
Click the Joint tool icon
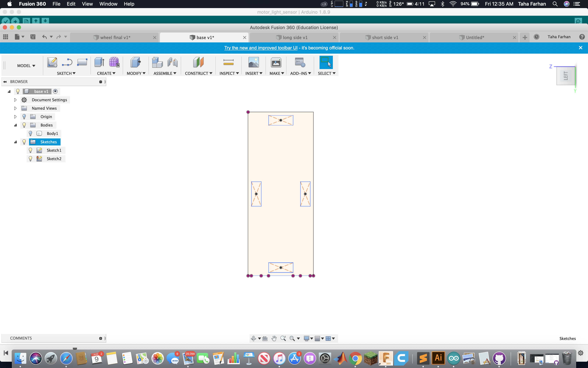click(173, 62)
